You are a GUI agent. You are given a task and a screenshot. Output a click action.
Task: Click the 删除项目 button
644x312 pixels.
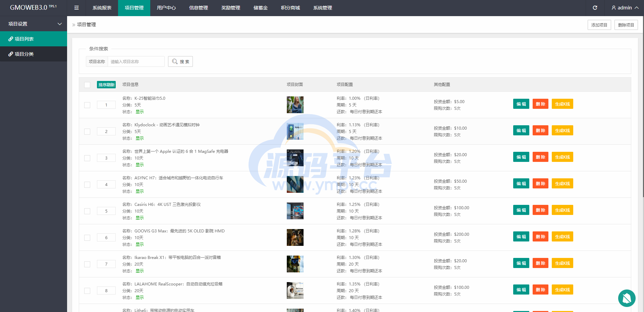626,25
